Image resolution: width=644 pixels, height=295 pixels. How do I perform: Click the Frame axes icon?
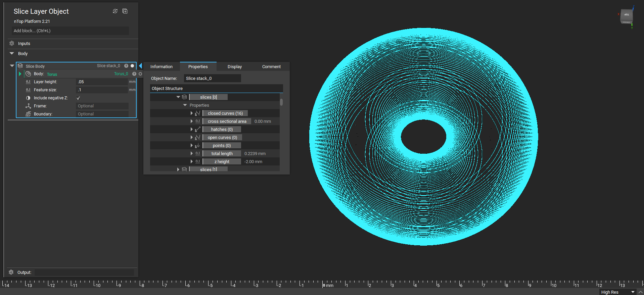tap(28, 106)
